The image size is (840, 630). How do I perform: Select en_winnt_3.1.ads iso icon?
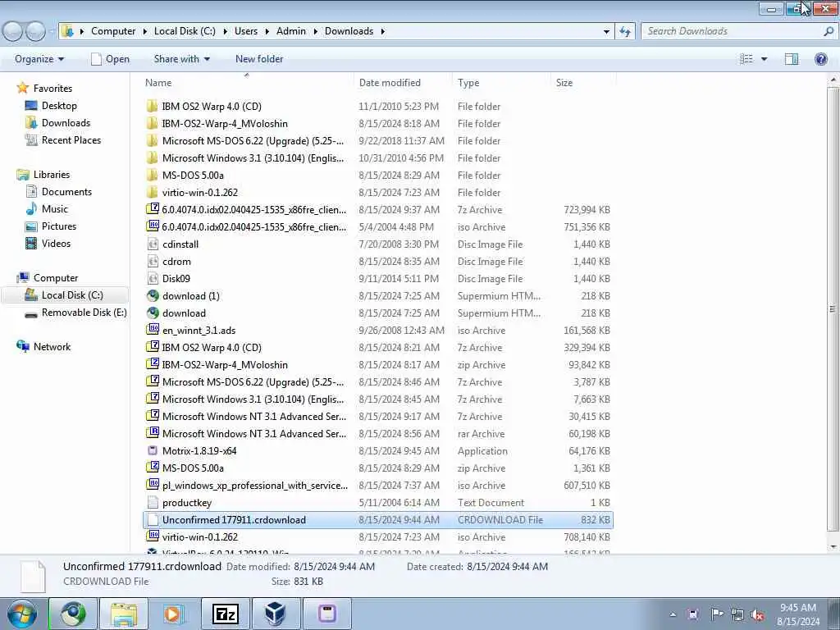coord(153,330)
